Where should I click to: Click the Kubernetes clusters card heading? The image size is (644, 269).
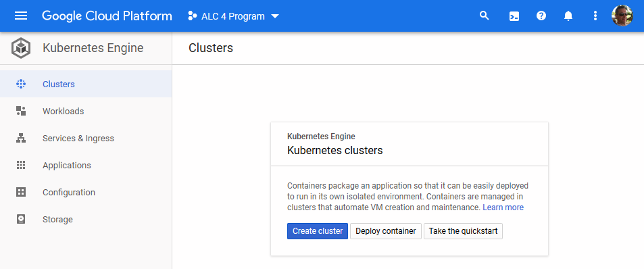click(335, 150)
